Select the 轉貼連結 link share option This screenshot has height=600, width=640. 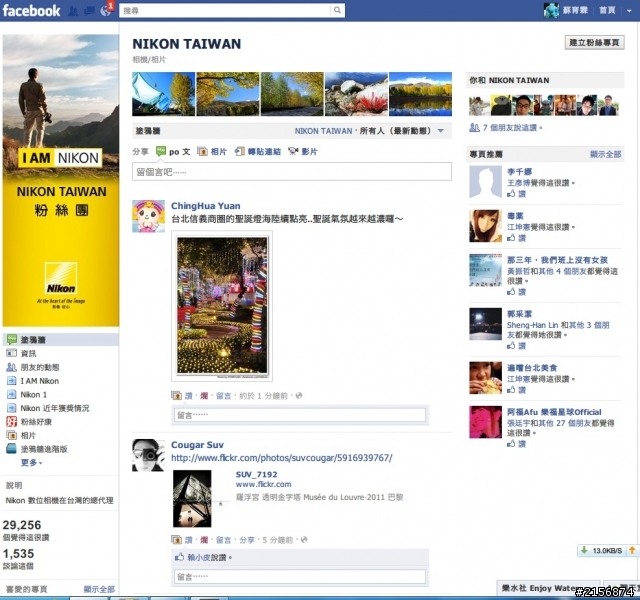click(x=258, y=152)
